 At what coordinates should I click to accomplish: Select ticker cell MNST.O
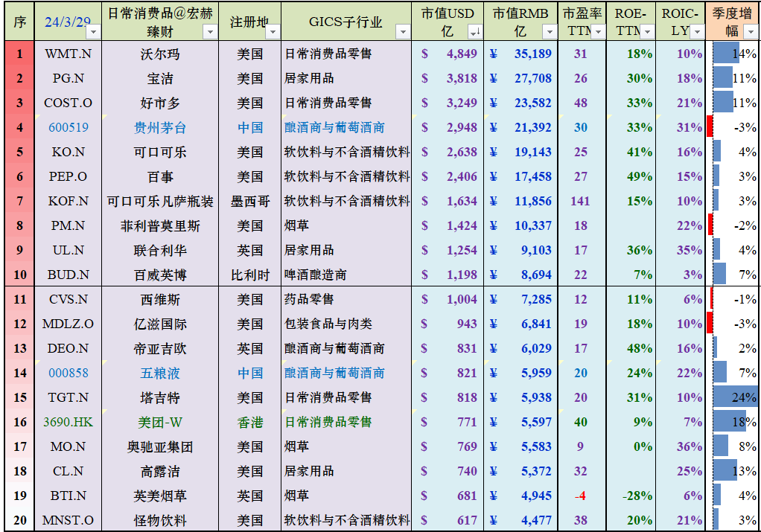click(x=68, y=520)
